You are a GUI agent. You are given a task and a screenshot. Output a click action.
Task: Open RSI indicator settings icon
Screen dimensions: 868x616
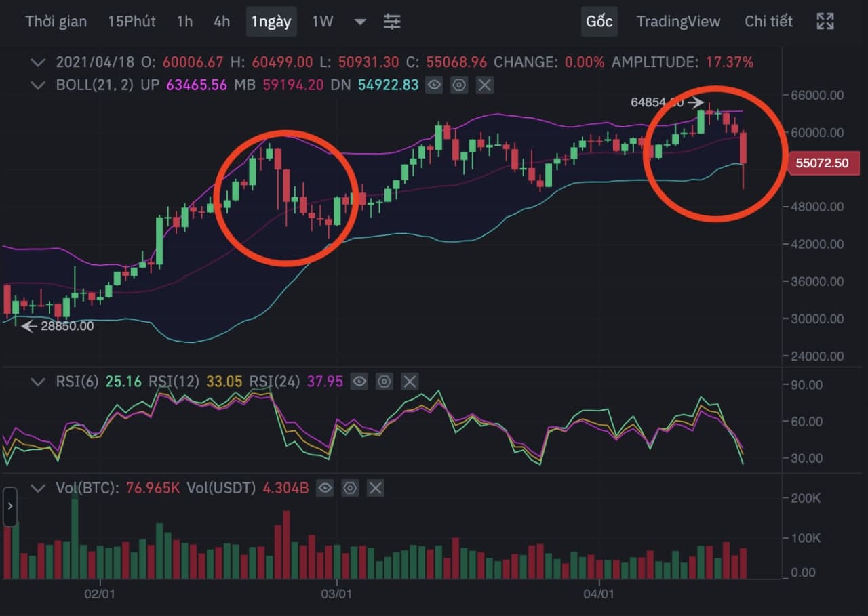click(384, 382)
